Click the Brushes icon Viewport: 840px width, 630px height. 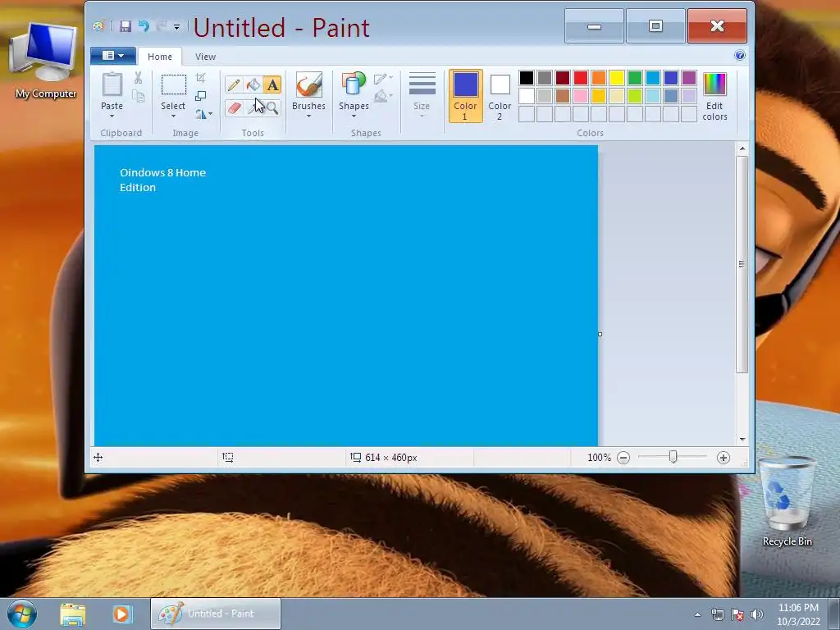point(309,84)
